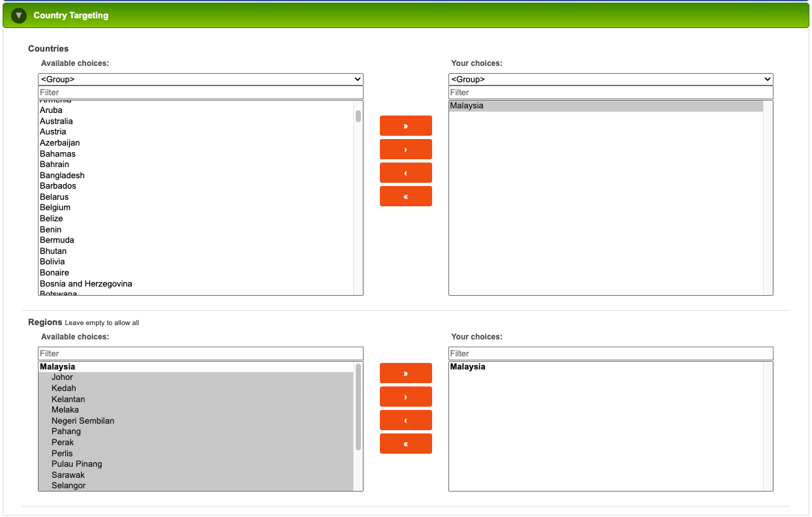Open the Group dropdown for available countries

200,79
